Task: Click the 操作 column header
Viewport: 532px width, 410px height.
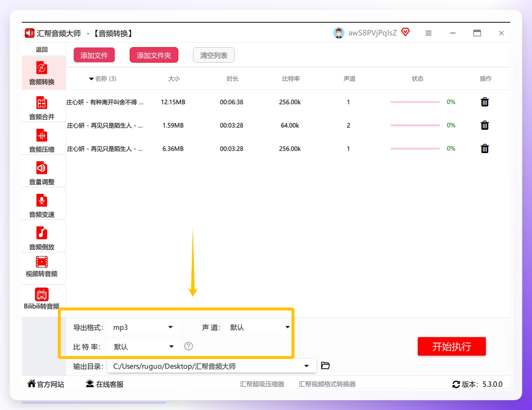Action: pos(485,79)
